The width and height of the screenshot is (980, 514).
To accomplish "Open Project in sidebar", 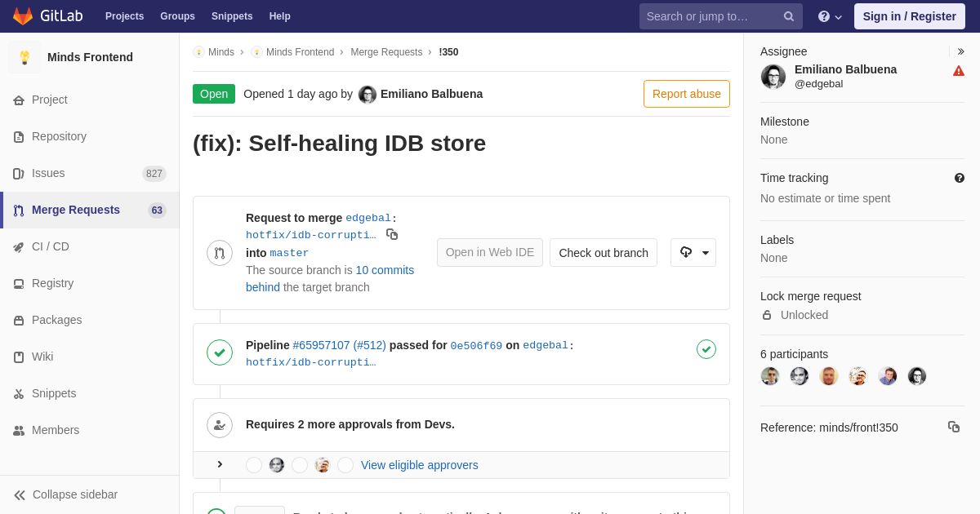I will (50, 100).
